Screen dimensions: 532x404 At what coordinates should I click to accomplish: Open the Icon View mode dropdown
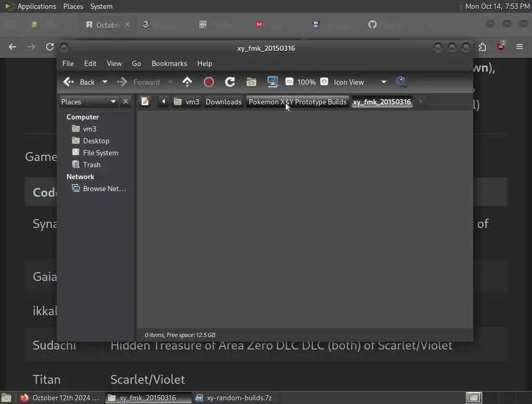[360, 82]
